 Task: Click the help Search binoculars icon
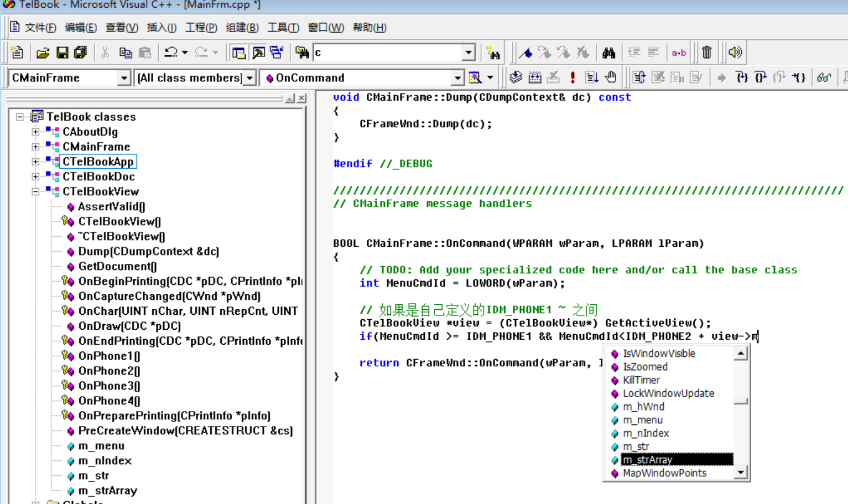point(493,53)
